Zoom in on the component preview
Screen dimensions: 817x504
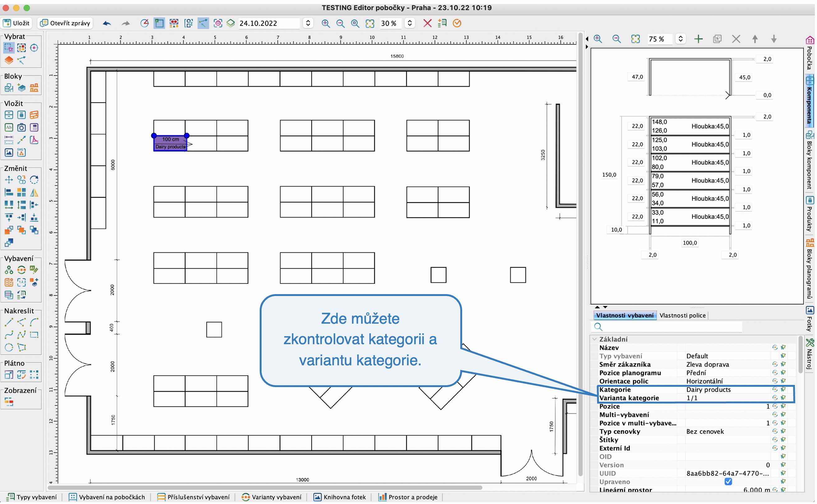coord(598,39)
